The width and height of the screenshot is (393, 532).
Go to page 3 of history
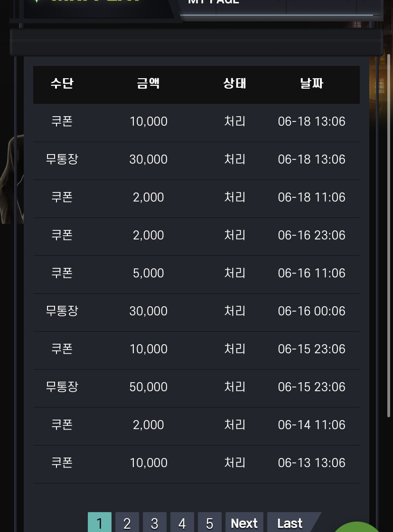tap(155, 523)
